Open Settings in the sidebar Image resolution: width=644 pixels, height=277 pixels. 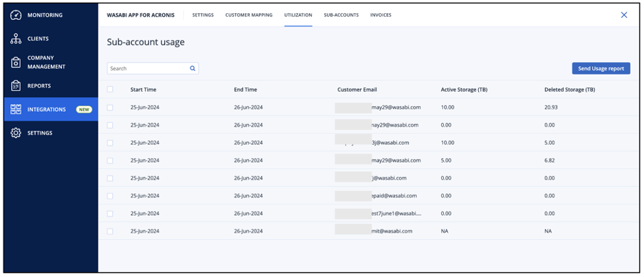(x=51, y=133)
